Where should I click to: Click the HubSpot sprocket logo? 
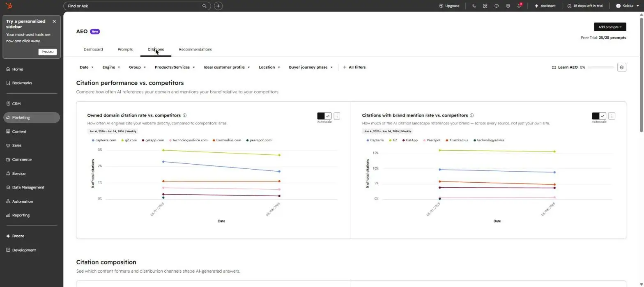point(9,6)
